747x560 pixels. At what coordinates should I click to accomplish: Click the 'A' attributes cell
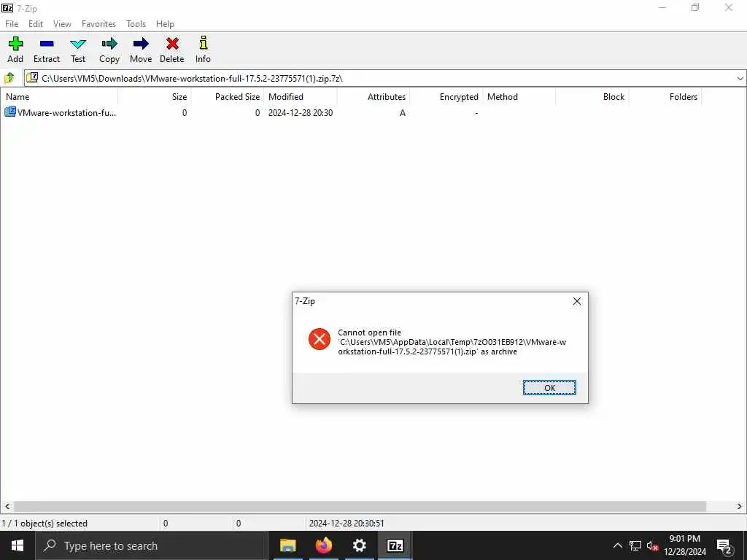[x=403, y=113]
